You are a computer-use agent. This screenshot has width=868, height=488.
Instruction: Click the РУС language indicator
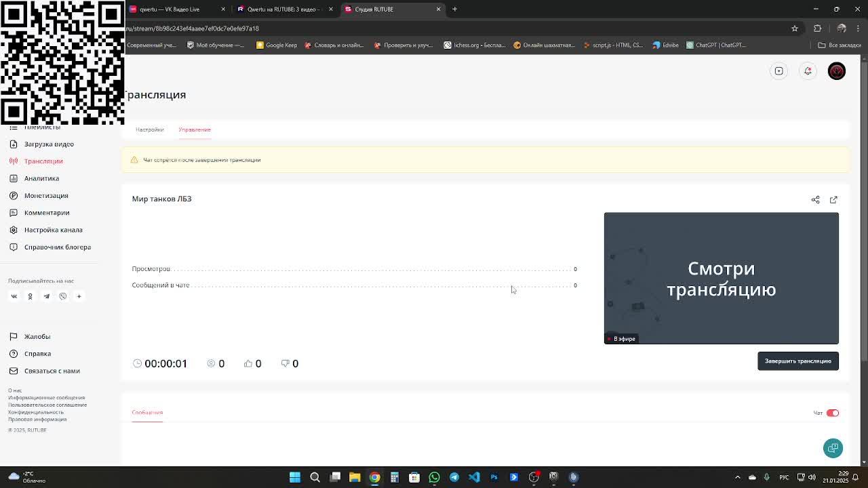[784, 477]
